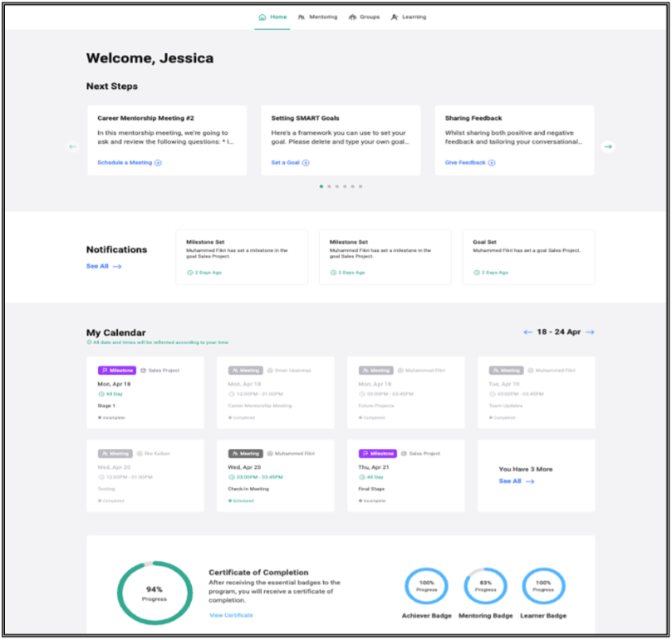Go to next calendar week using the forward arrow
The image size is (672, 640).
click(x=590, y=331)
